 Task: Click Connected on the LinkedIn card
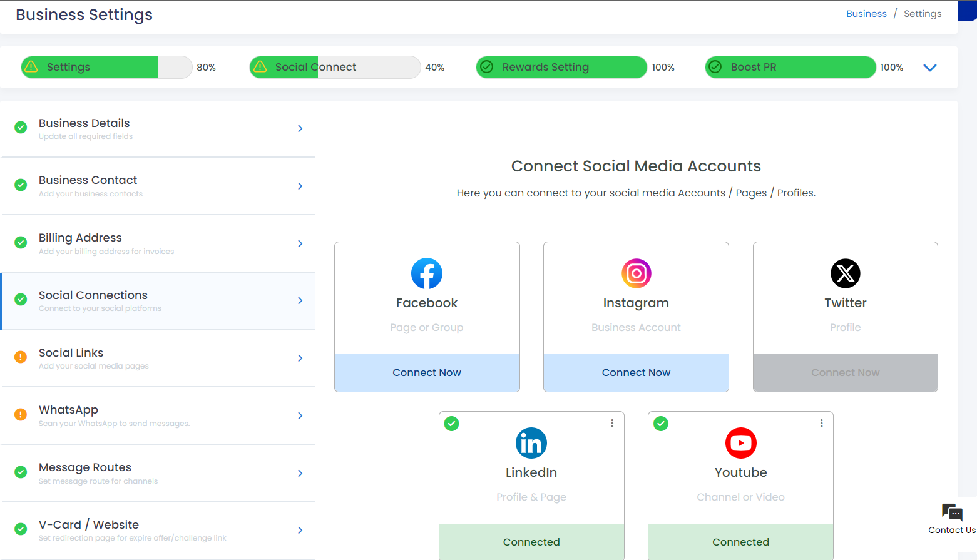[x=531, y=542]
